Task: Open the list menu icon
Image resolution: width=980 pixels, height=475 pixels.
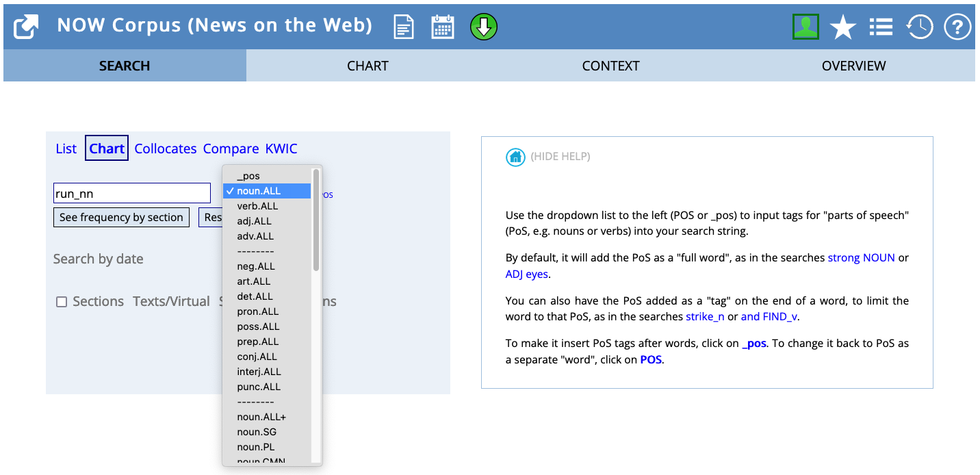Action: (881, 27)
